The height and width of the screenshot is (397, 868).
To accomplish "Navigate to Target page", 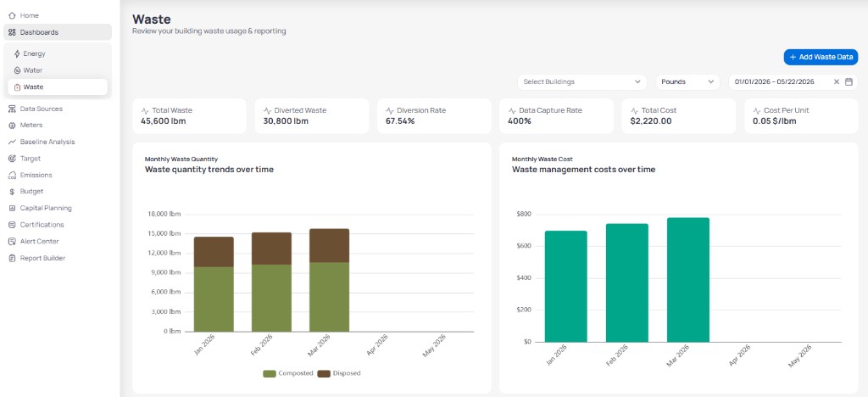I will pos(58,159).
